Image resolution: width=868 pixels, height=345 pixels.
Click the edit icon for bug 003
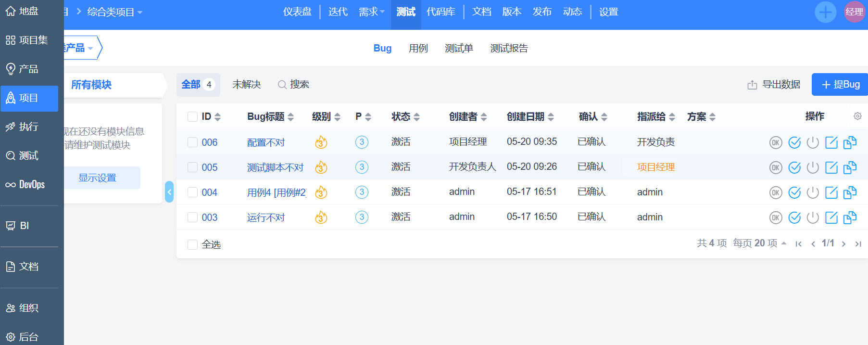[831, 217]
